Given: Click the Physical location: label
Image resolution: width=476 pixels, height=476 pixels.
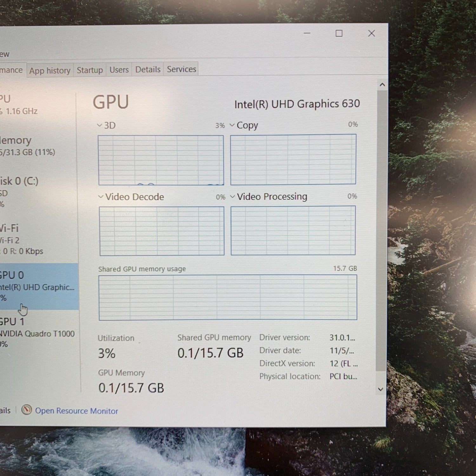Looking at the screenshot, I should (x=290, y=376).
